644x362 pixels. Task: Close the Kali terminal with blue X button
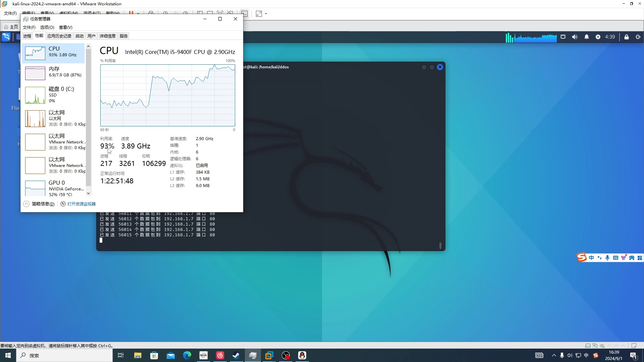click(440, 67)
